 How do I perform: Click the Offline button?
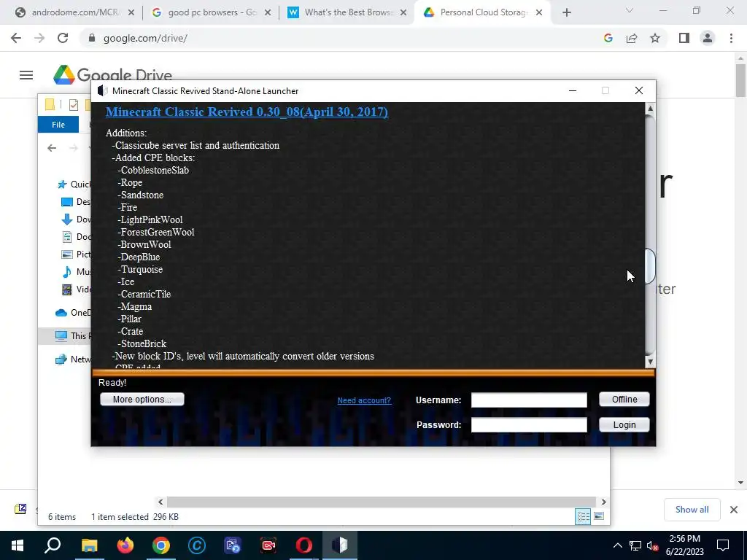624,399
